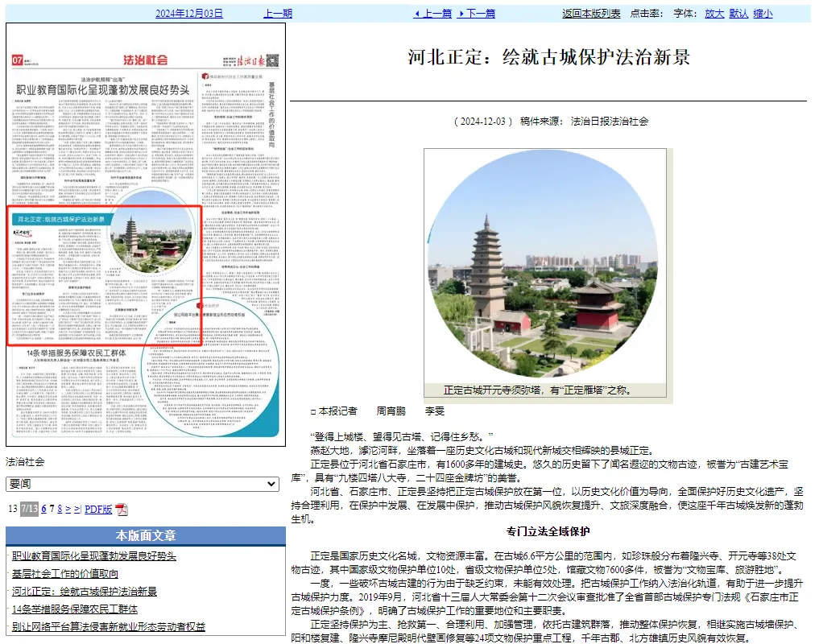
Task: Enlarge font size with 放大
Action: [x=714, y=14]
